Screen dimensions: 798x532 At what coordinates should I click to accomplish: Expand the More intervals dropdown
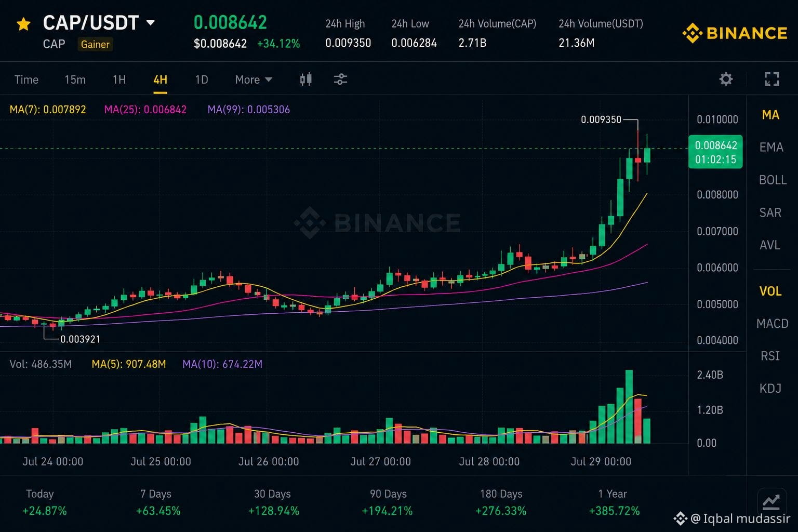tap(254, 79)
